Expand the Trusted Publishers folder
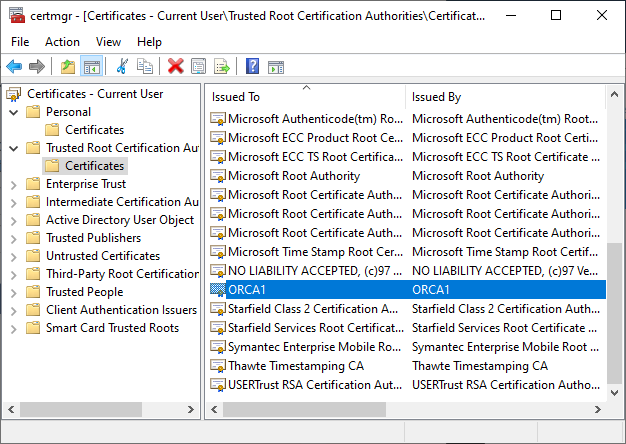626x444 pixels. coord(14,238)
